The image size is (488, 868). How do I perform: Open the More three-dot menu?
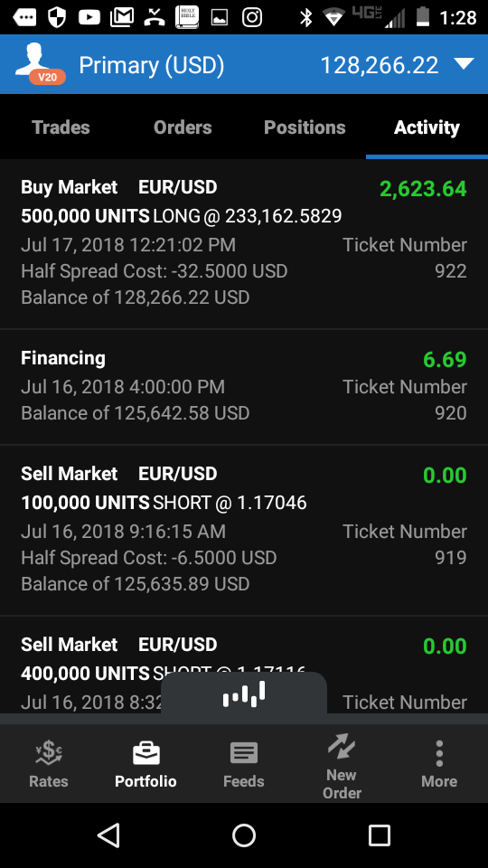pos(439,753)
